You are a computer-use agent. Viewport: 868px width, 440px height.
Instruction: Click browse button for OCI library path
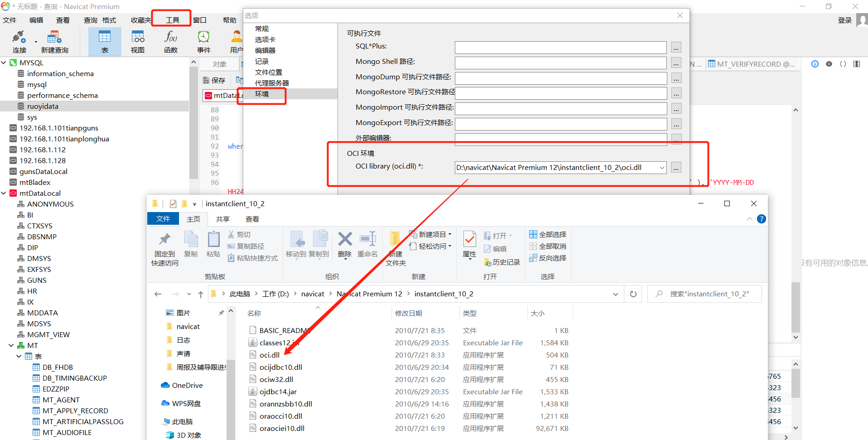[676, 168]
